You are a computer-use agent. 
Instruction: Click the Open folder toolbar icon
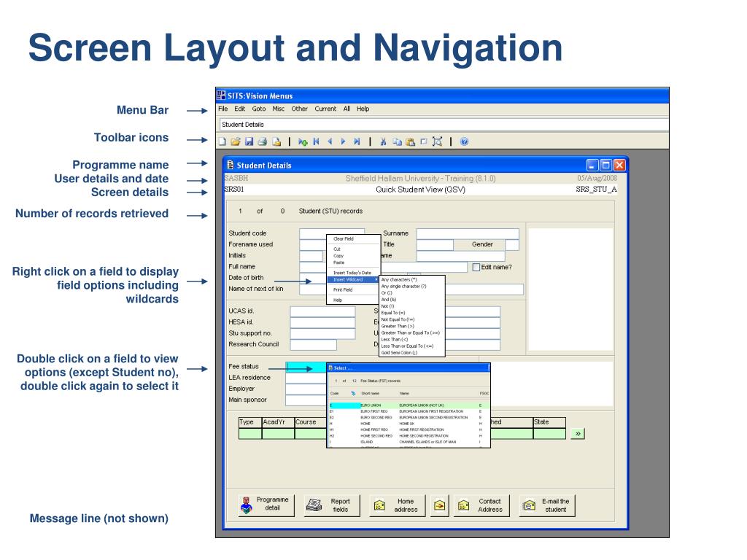pyautogui.click(x=235, y=142)
